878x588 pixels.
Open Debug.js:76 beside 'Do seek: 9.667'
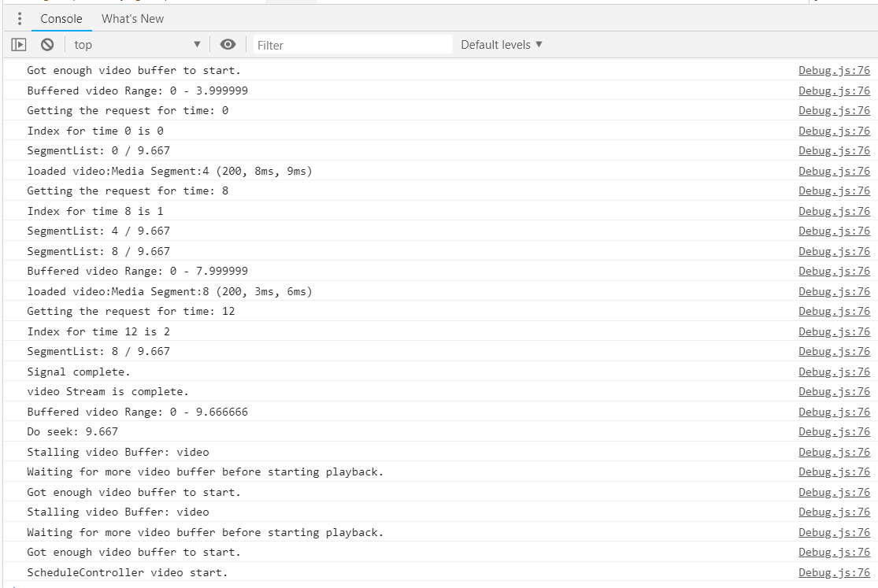click(x=834, y=431)
